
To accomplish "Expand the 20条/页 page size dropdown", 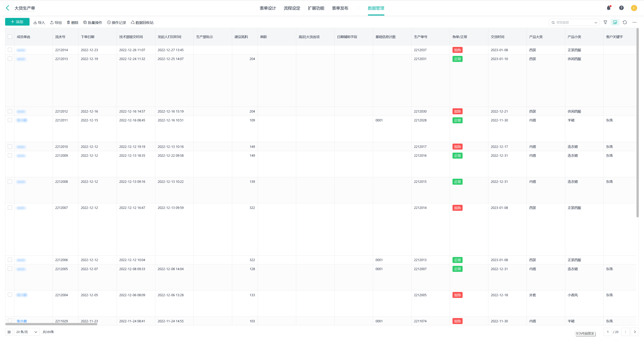I will [x=27, y=332].
